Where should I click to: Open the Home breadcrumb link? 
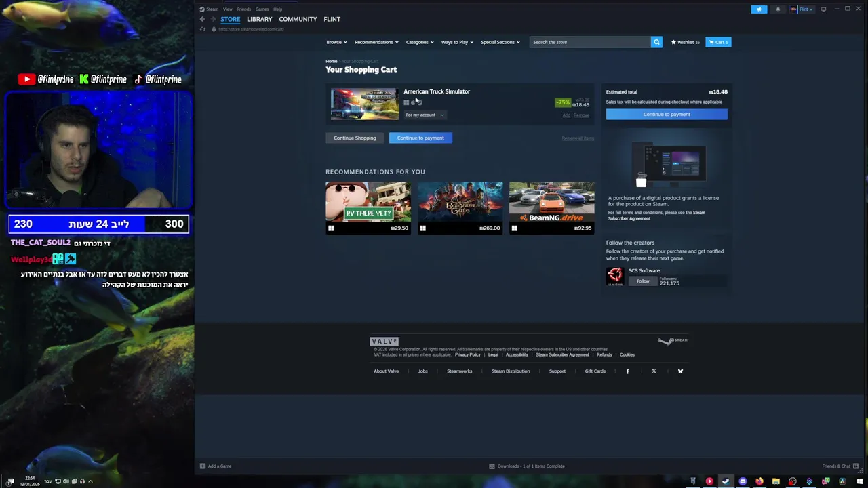(x=332, y=61)
